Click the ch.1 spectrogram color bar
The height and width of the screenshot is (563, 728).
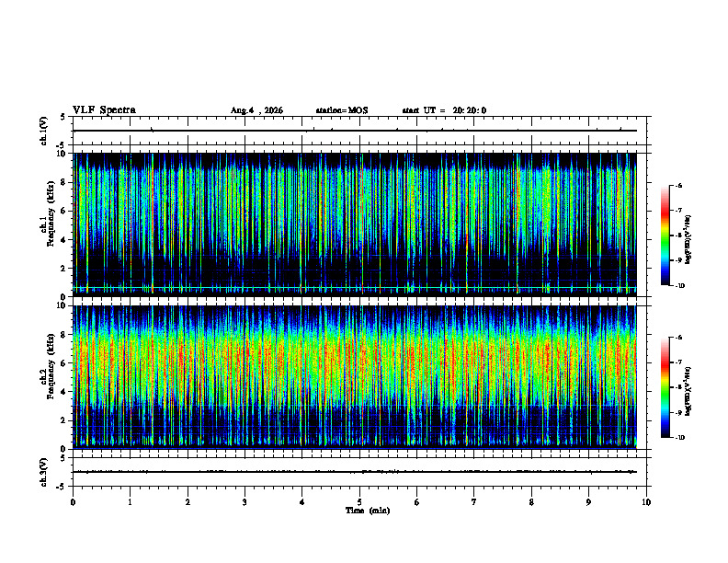(x=665, y=236)
